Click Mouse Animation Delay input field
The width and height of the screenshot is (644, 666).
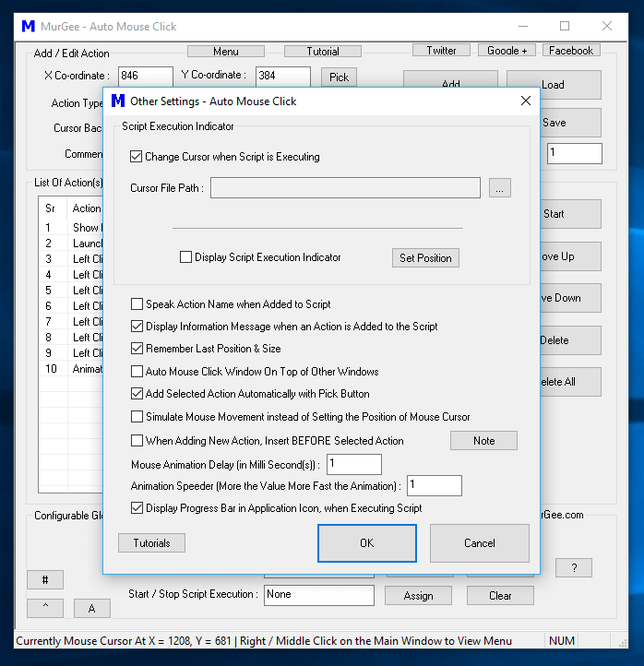tap(354, 464)
